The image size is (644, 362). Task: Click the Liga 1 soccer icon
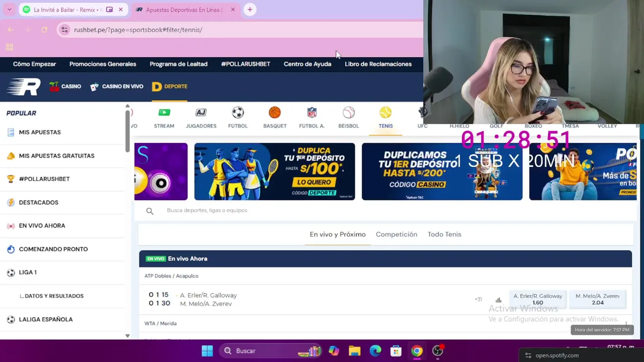point(11,273)
